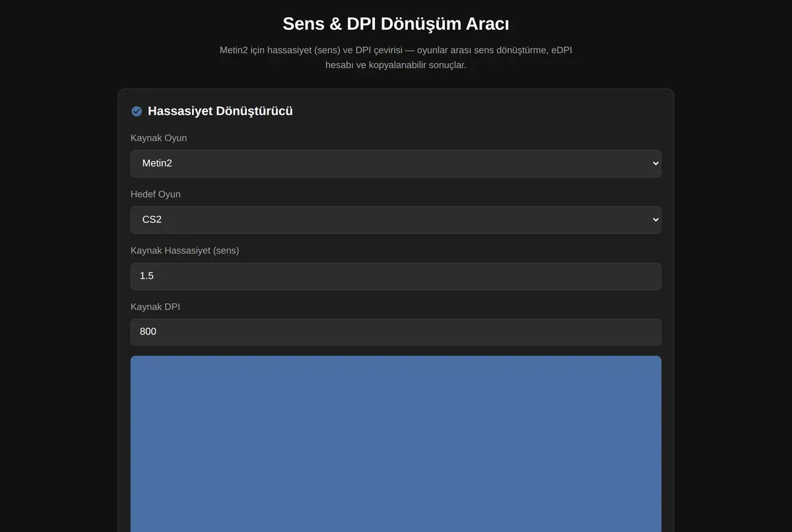This screenshot has width=792, height=532.
Task: Click the Hassasiyet Dönüştürücü heading
Action: [x=220, y=111]
